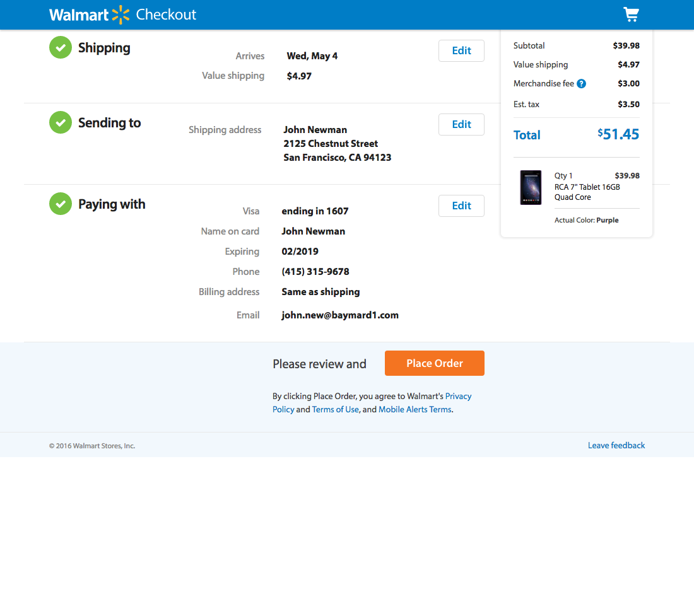Open the Privacy Policy link
694x616 pixels.
[x=458, y=396]
